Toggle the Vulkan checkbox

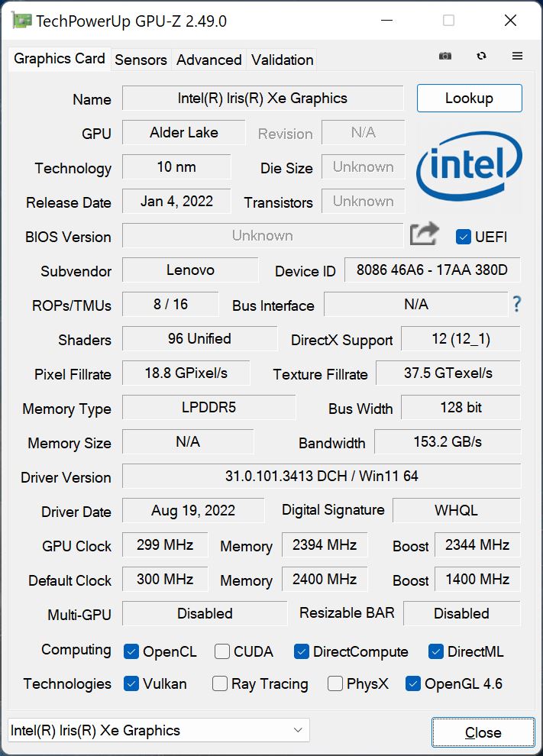(x=131, y=684)
